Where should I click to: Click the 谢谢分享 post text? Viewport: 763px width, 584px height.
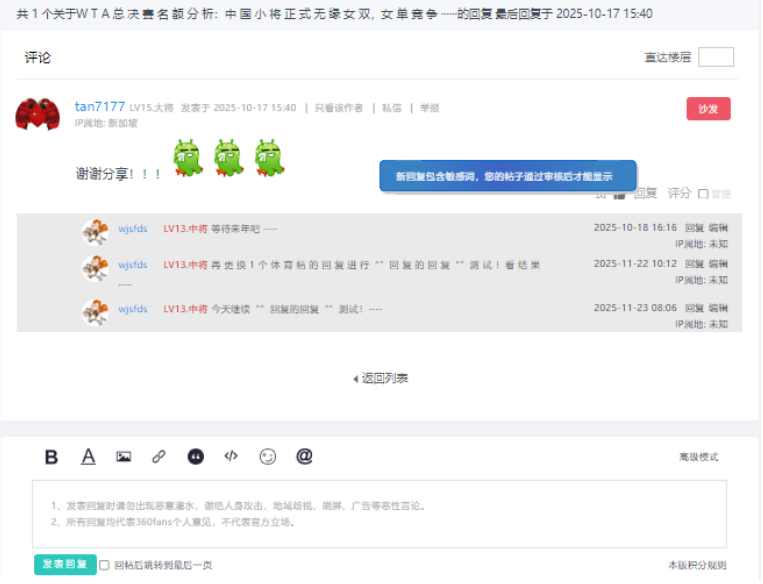tap(118, 174)
